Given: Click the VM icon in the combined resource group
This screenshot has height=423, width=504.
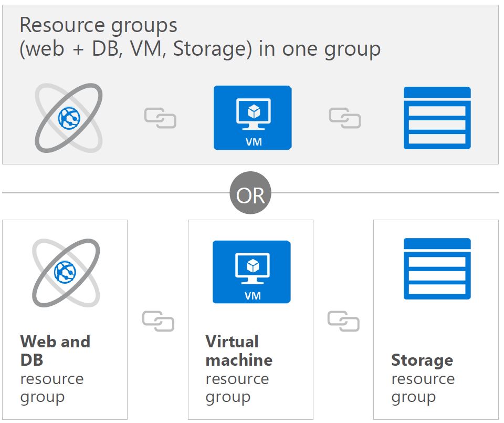Looking at the screenshot, I should pos(253,118).
